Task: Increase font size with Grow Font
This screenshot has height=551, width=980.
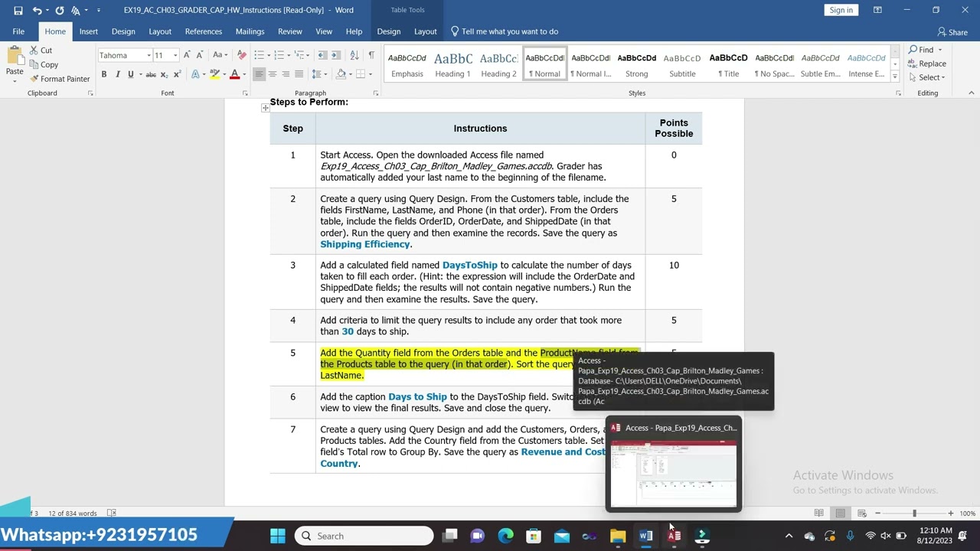Action: coord(187,55)
